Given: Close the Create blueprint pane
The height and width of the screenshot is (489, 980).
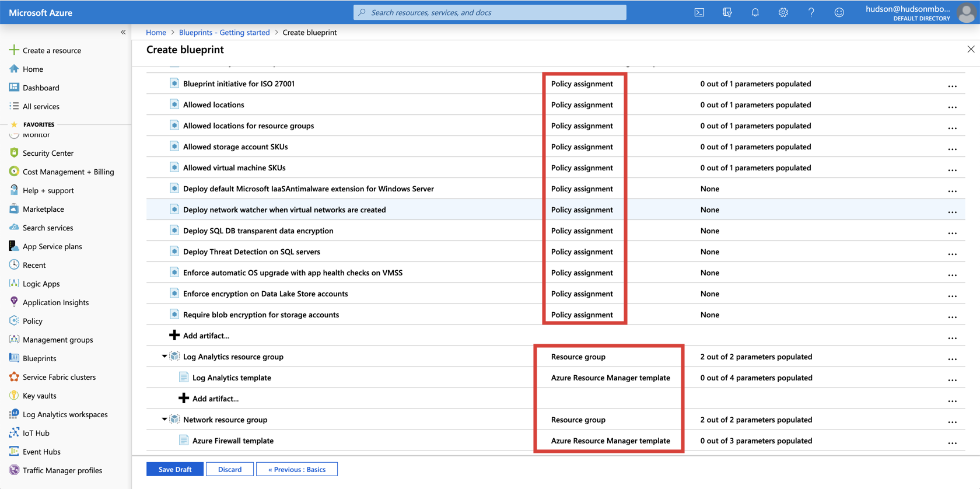Looking at the screenshot, I should pyautogui.click(x=971, y=49).
